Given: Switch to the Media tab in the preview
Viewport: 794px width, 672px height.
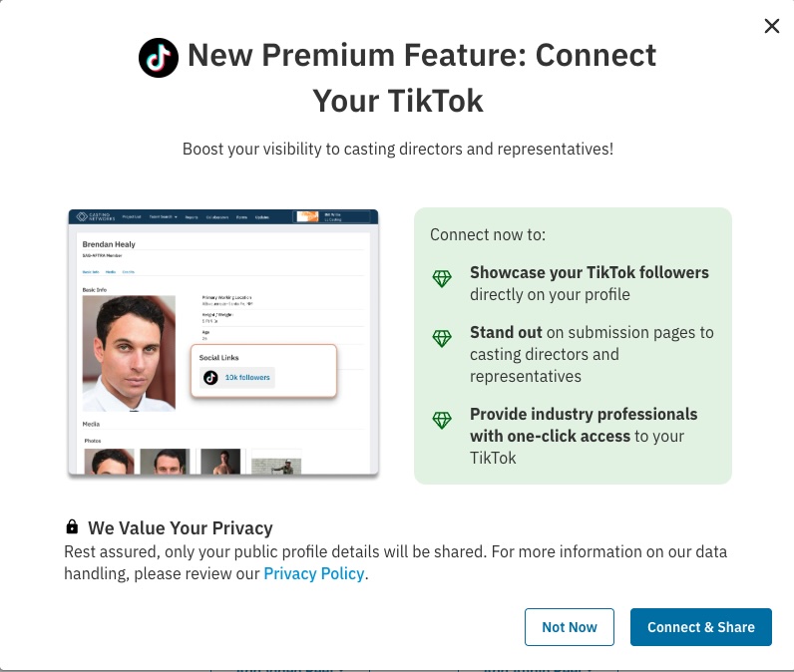Looking at the screenshot, I should tap(110, 271).
